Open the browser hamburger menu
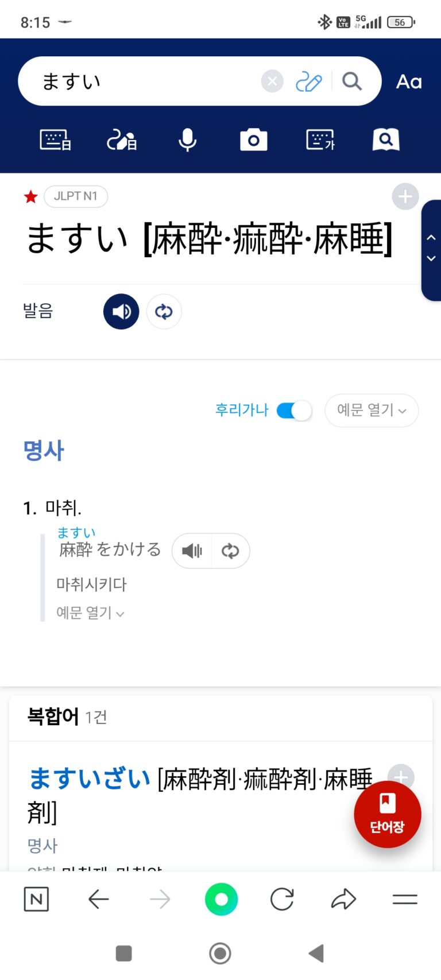 pyautogui.click(x=405, y=899)
